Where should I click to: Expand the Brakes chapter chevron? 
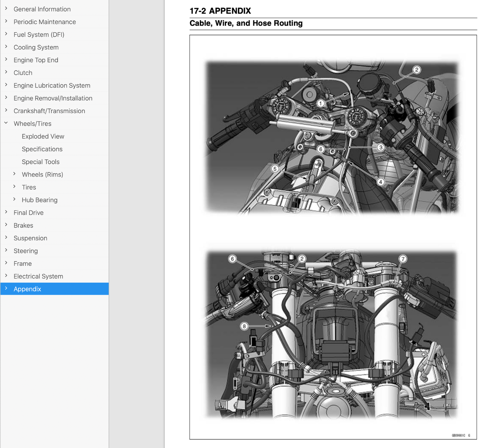6,225
